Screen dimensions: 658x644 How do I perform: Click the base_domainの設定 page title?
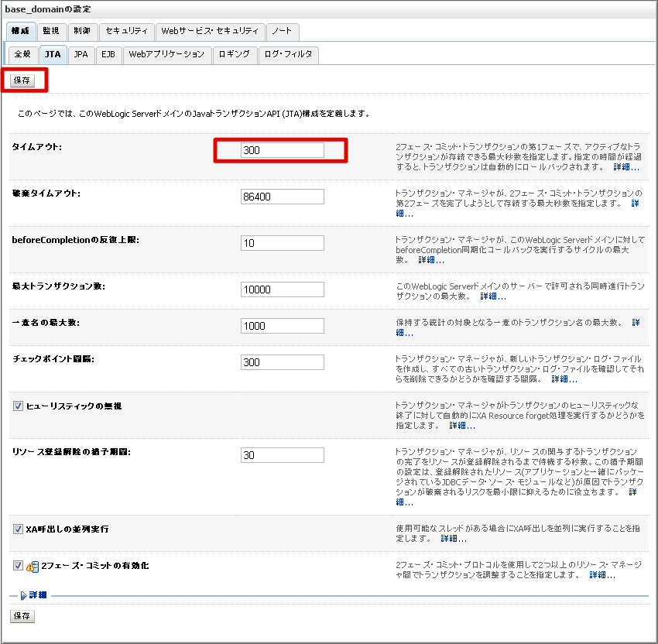click(x=48, y=9)
